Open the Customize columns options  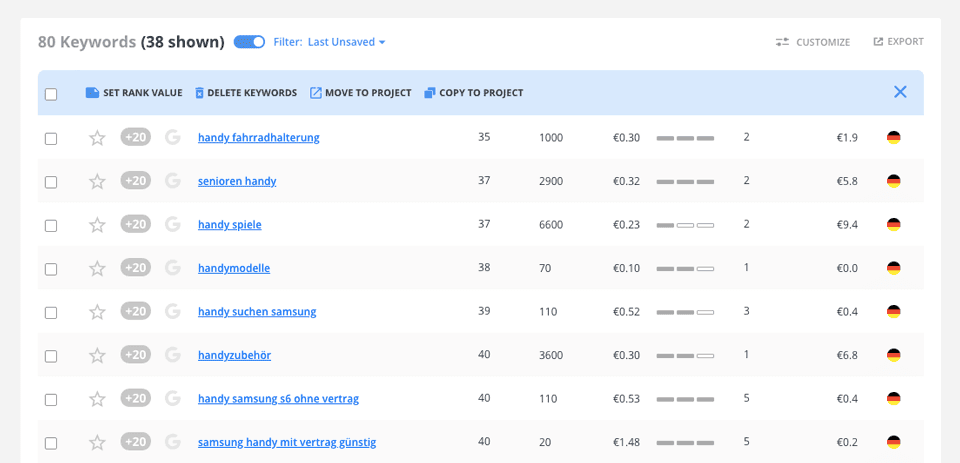point(812,42)
